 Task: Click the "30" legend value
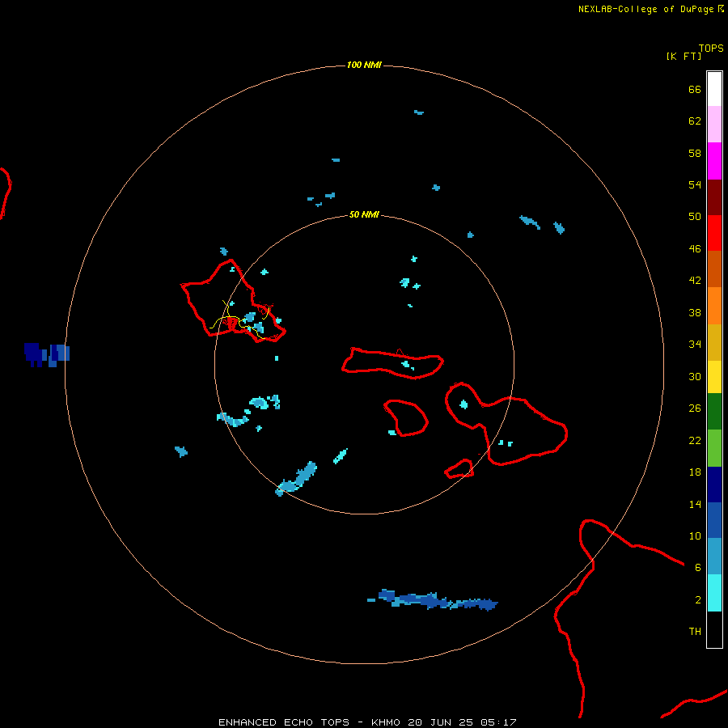tap(695, 376)
